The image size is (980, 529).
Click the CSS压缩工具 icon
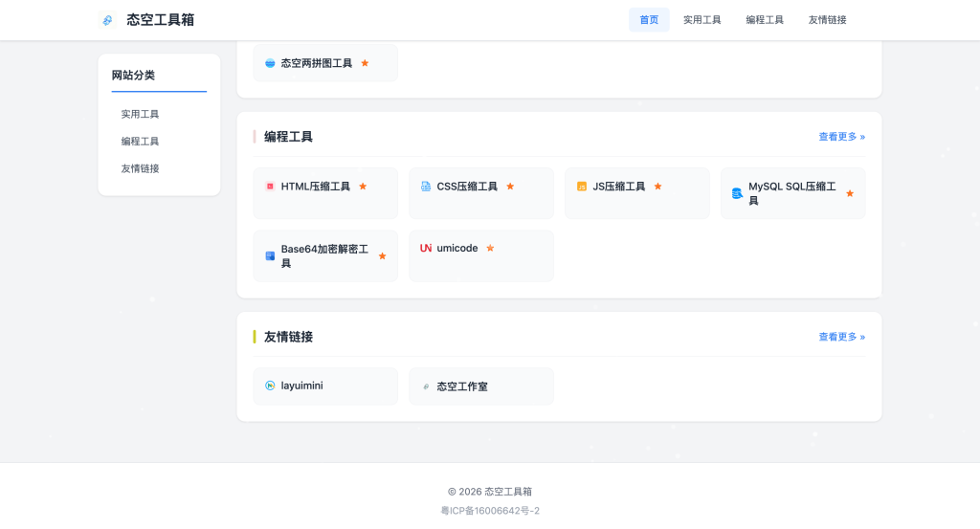pyautogui.click(x=426, y=187)
